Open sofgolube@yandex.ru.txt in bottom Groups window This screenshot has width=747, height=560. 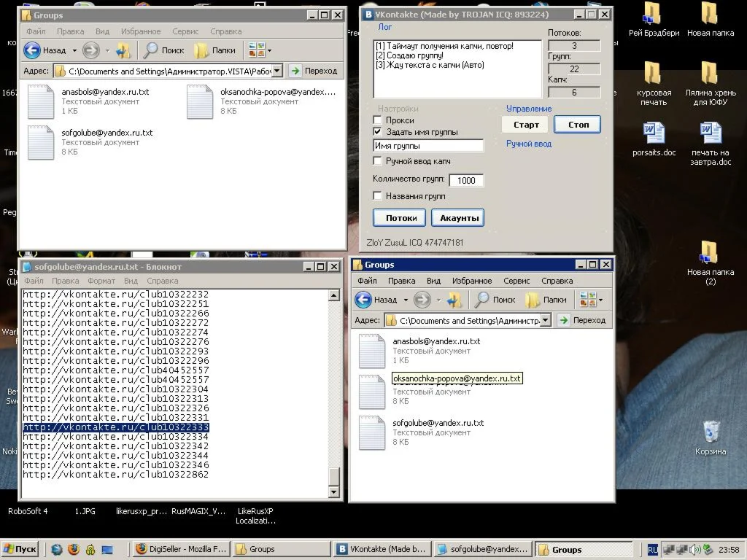371,432
